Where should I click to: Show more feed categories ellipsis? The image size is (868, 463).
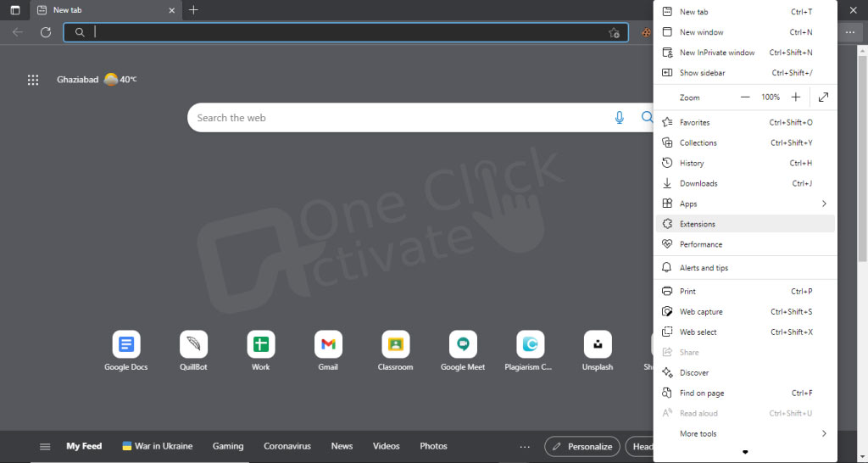pyautogui.click(x=525, y=446)
